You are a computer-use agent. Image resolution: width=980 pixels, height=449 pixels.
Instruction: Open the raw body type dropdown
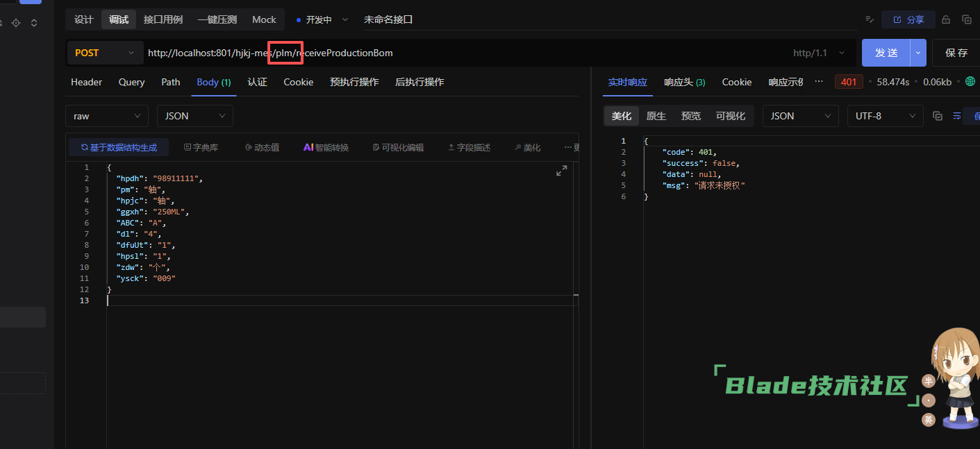point(106,116)
